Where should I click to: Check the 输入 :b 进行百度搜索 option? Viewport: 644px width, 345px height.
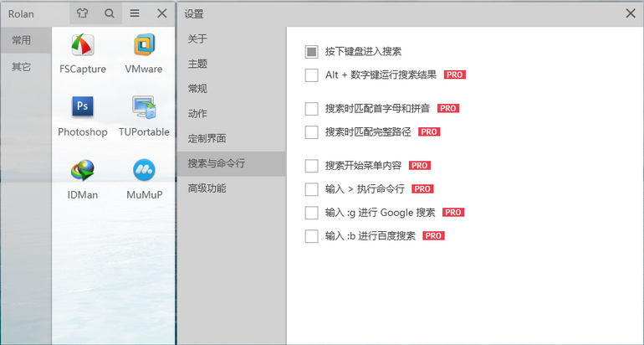[x=312, y=236]
